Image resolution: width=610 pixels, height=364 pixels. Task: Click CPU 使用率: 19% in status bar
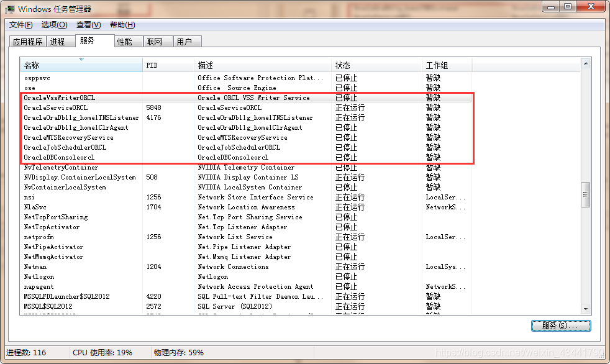point(102,353)
